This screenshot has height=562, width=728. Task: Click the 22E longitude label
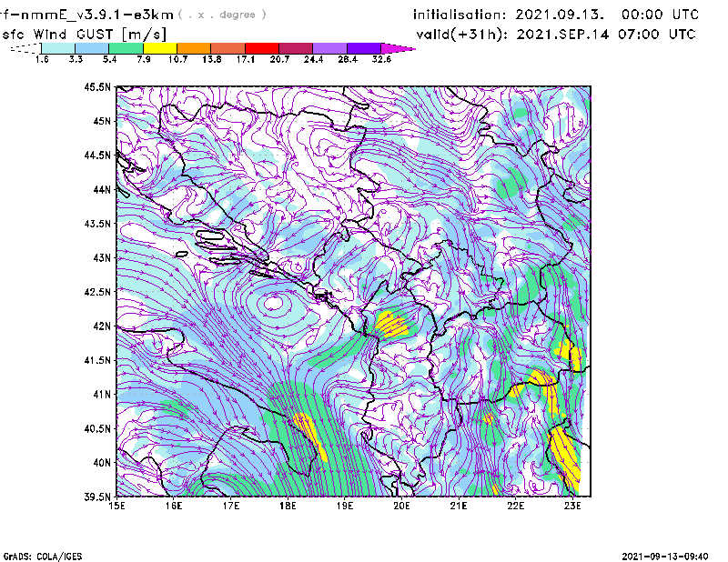click(x=515, y=506)
